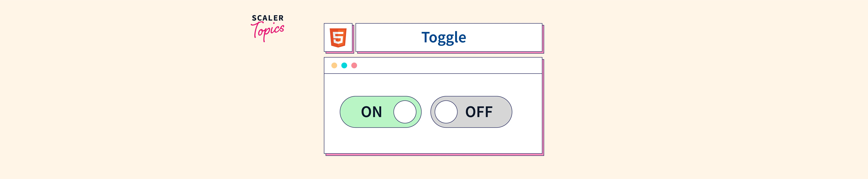Screen dimensions: 868x179
Task: Click the gray track of the OFF switch
Action: point(502,112)
